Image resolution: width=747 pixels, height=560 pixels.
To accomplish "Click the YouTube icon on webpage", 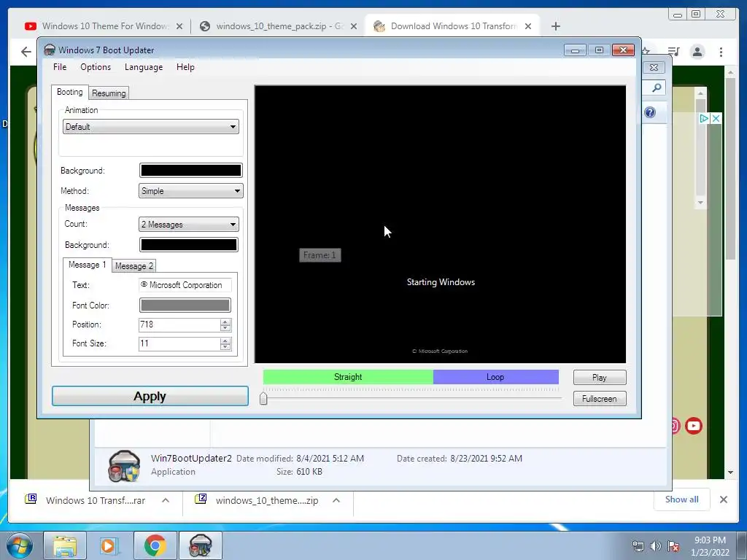I will pos(694,425).
